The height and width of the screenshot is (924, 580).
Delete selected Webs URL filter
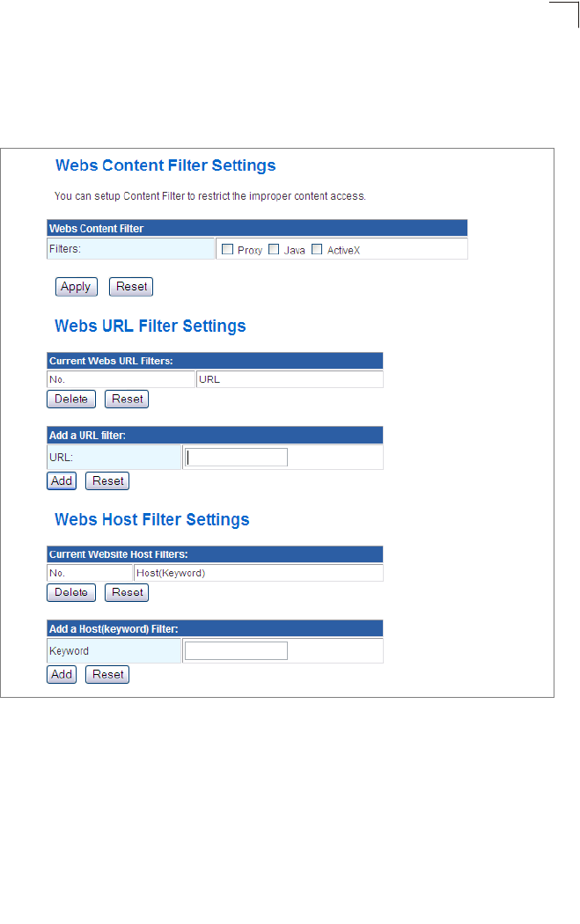71,399
